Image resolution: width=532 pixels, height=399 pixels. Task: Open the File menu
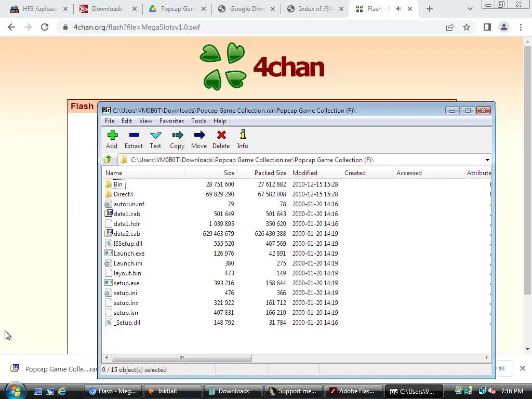(110, 121)
